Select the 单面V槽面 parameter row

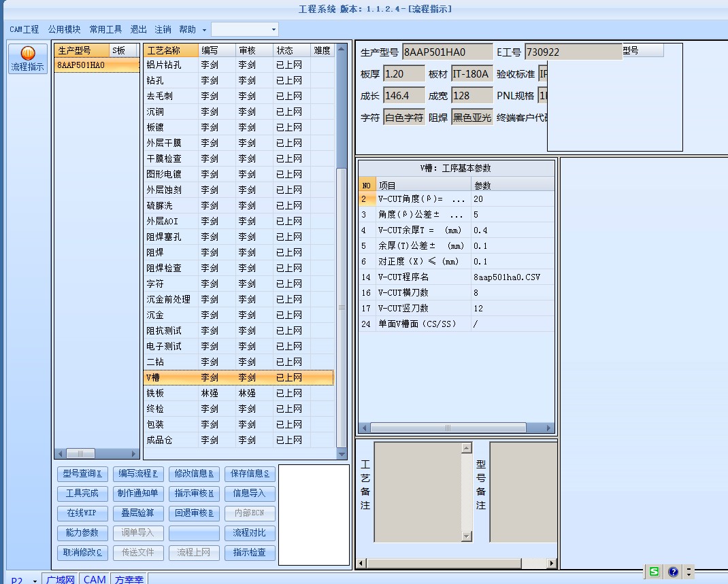[457, 324]
